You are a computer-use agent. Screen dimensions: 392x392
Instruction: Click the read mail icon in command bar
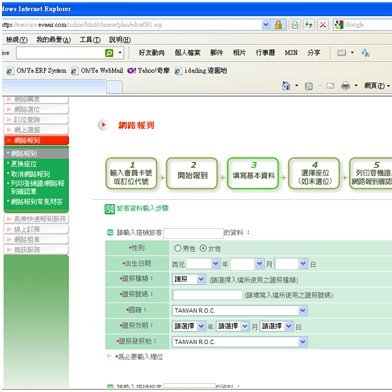tap(330, 86)
